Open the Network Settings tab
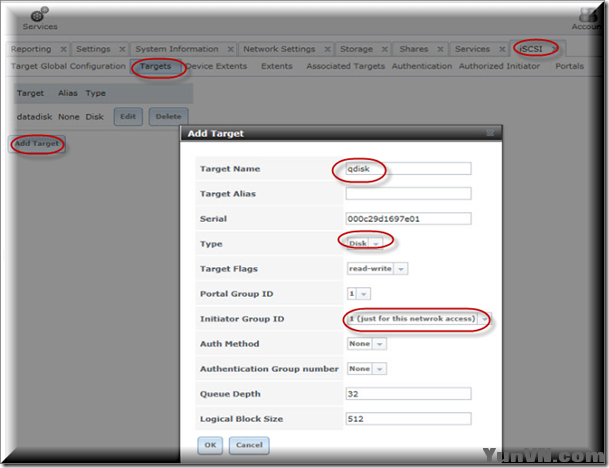This screenshot has width=609, height=468. [279, 49]
